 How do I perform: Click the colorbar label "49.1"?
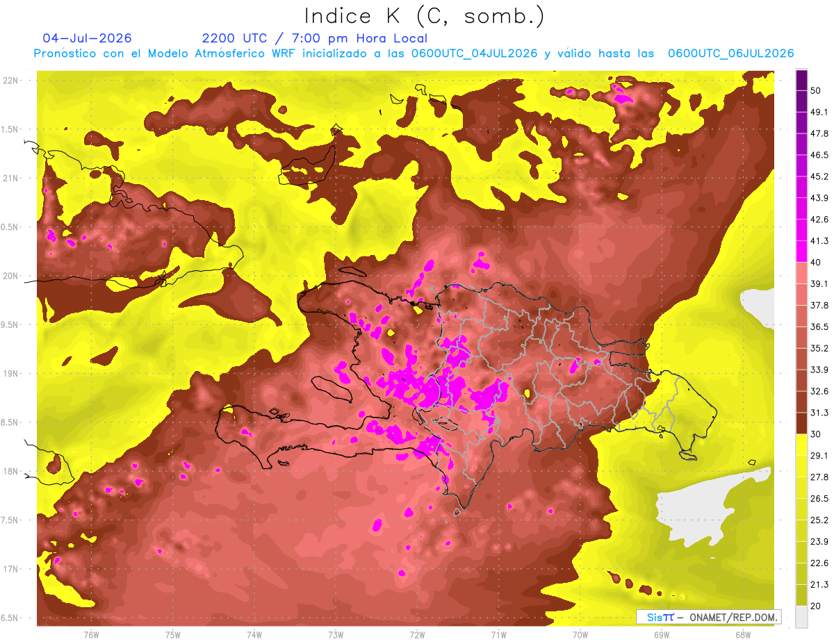pos(819,113)
